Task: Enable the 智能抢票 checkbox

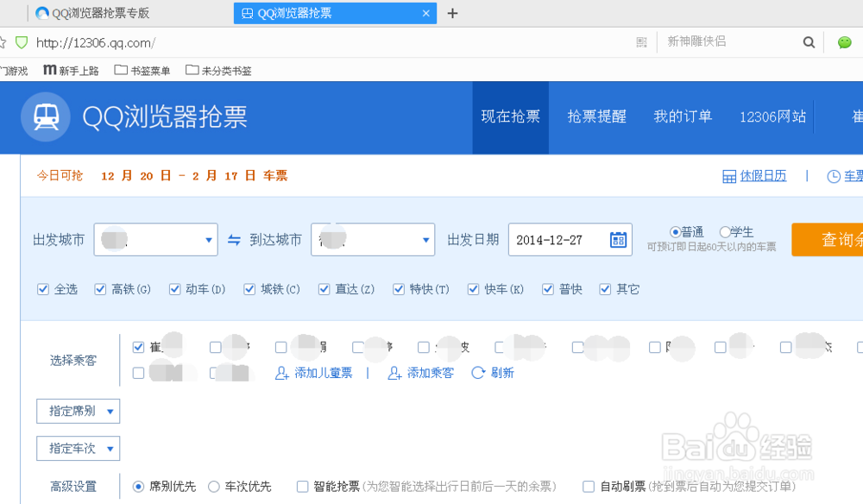Action: (302, 487)
